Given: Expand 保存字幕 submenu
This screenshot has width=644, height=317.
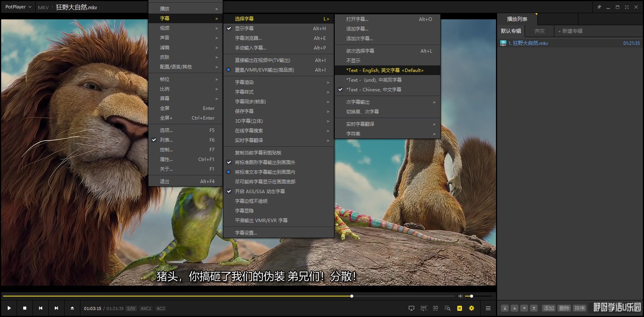Looking at the screenshot, I should click(x=278, y=111).
